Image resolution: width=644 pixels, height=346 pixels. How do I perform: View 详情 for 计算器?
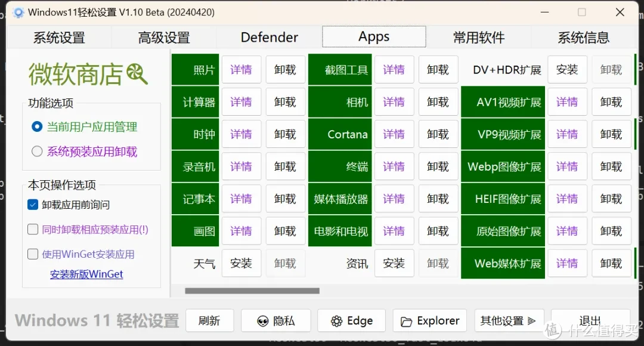[x=241, y=102]
